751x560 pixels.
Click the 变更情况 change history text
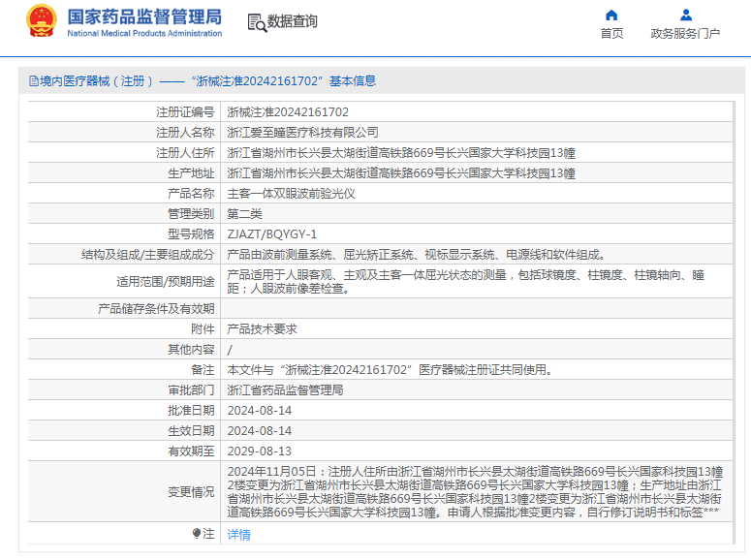tap(475, 492)
